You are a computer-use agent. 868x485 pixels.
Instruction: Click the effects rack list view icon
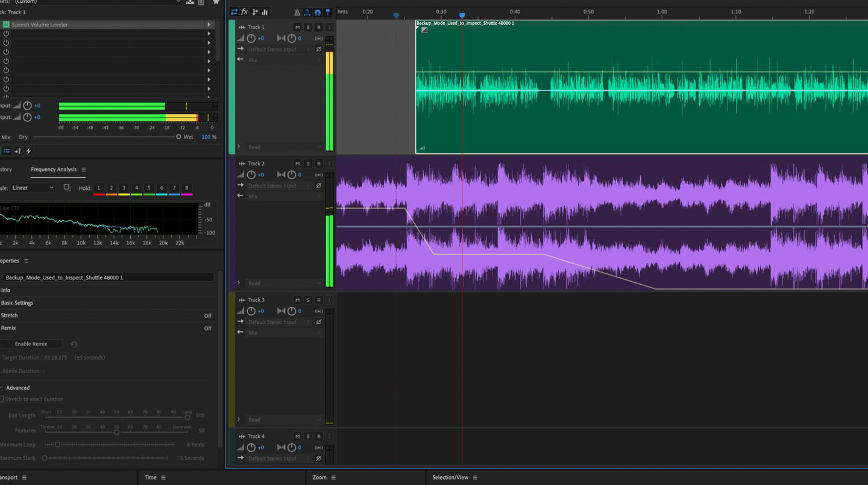pos(6,151)
